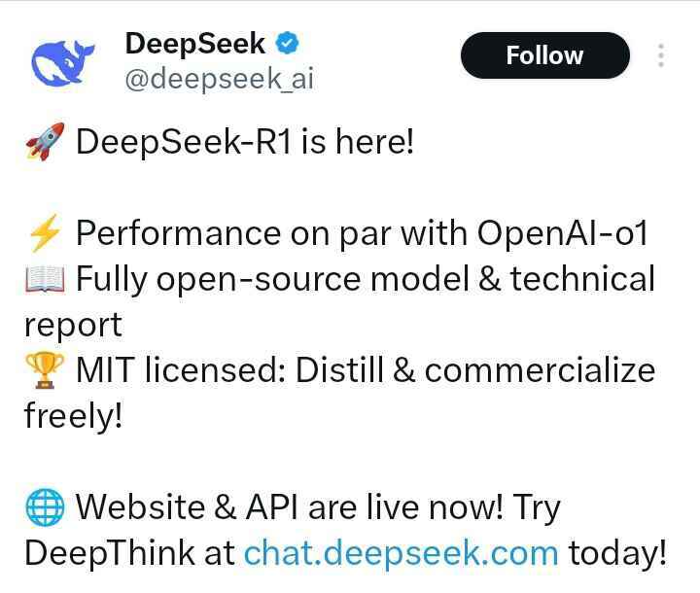
Task: Click 'MIT licensed: Distill & commercialize' text
Action: pyautogui.click(x=366, y=370)
